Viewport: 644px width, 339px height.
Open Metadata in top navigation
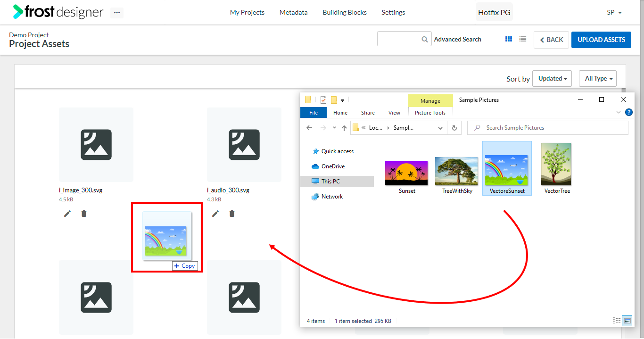293,13
